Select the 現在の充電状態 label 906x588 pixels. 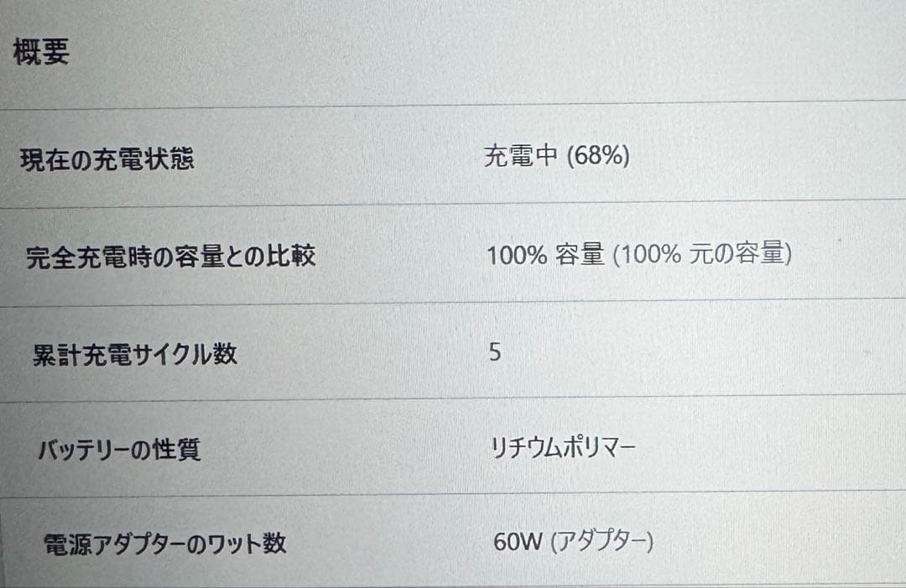coord(107,159)
